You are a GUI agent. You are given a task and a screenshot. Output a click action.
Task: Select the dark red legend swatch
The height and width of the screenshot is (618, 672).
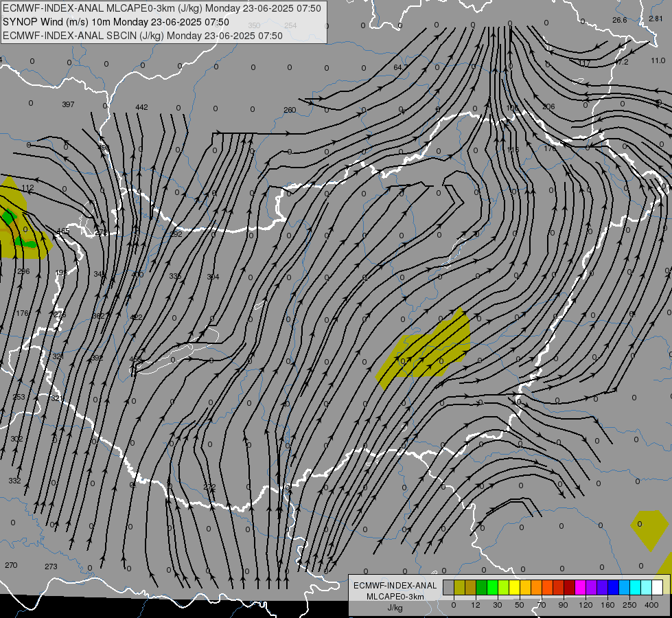[x=570, y=587]
